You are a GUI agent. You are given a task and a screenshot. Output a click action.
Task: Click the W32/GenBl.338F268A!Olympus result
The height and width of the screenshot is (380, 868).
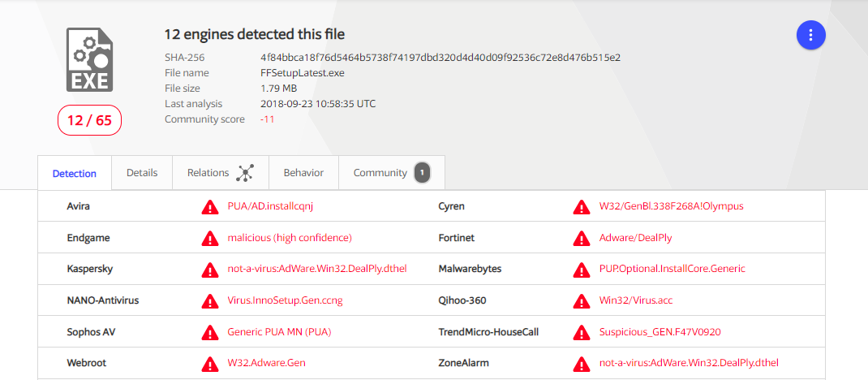tap(672, 206)
